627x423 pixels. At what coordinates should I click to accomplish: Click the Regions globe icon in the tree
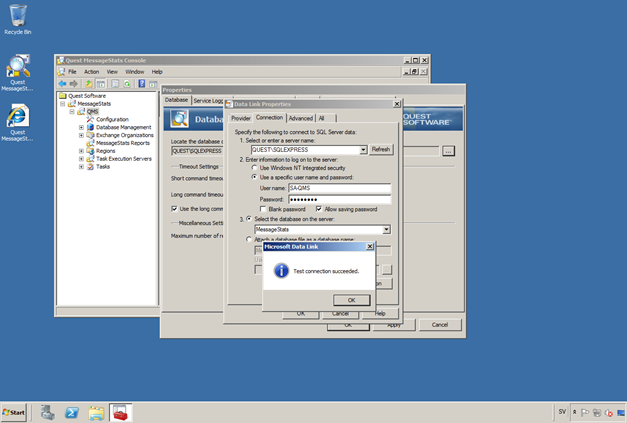[90, 151]
